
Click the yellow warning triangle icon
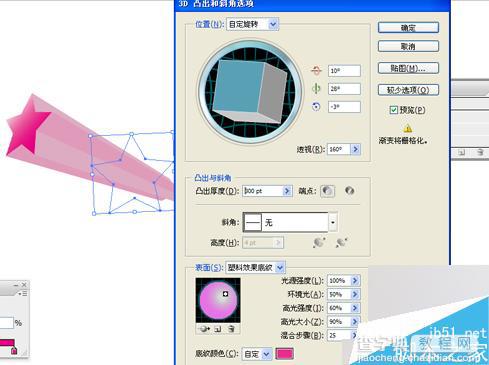coord(407,128)
